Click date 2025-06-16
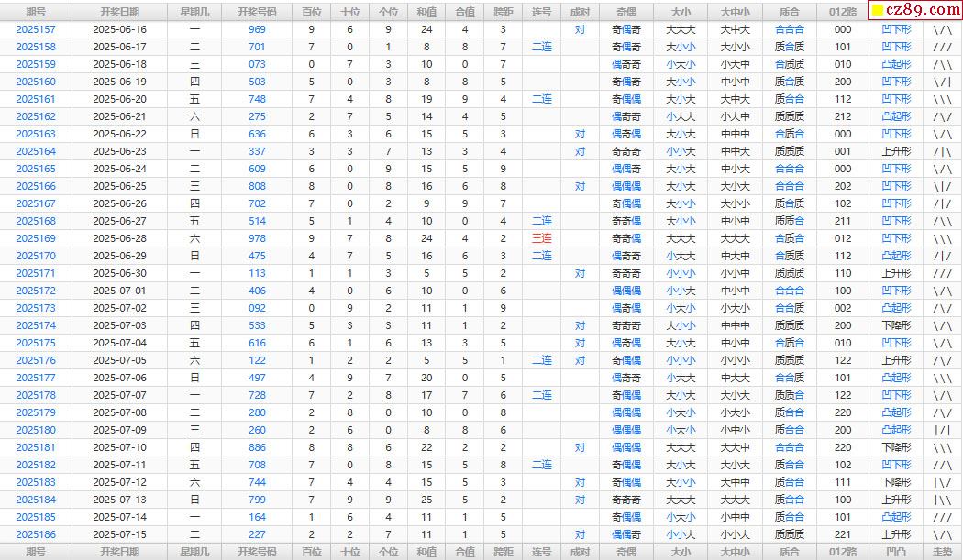The height and width of the screenshot is (560, 963). pyautogui.click(x=119, y=29)
